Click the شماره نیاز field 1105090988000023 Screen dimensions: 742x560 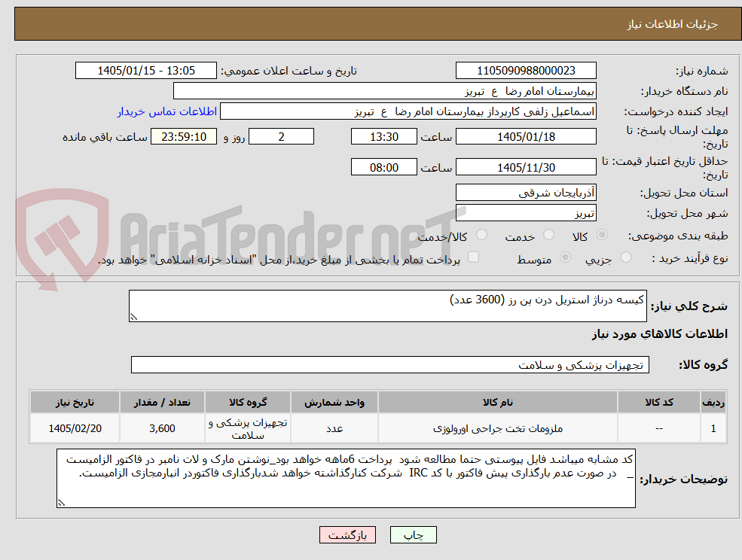click(526, 71)
